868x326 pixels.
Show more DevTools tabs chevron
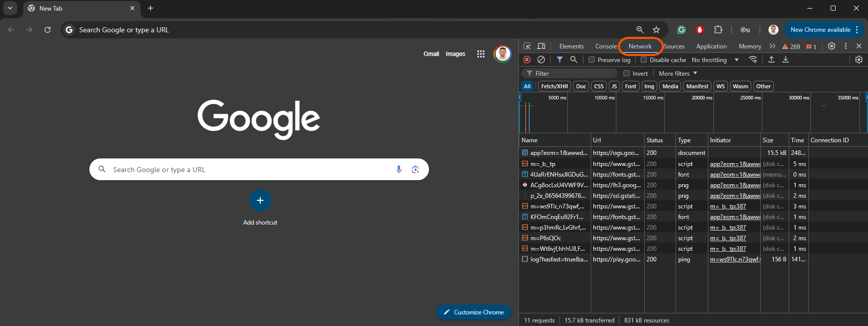[772, 46]
